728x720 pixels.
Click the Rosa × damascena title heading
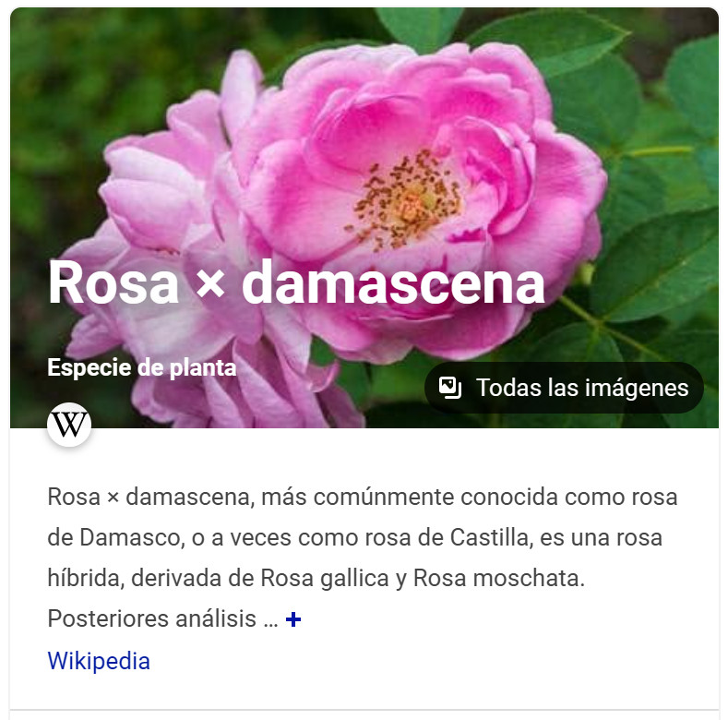point(296,282)
